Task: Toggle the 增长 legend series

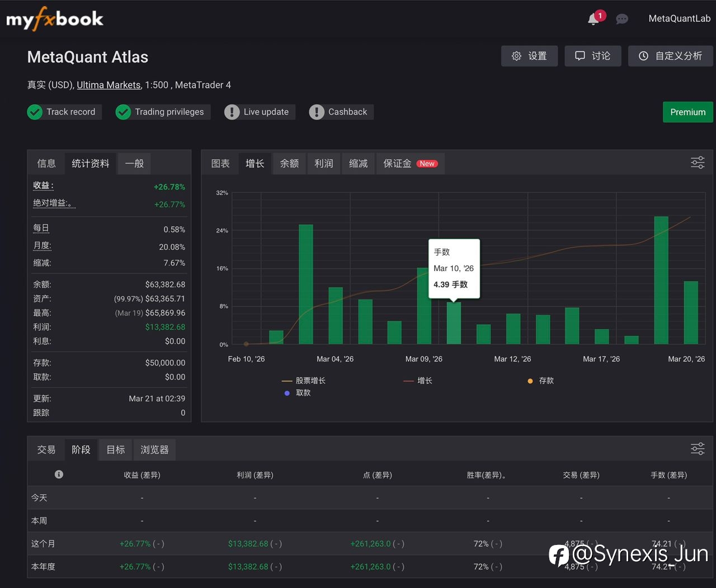Action: click(418, 381)
